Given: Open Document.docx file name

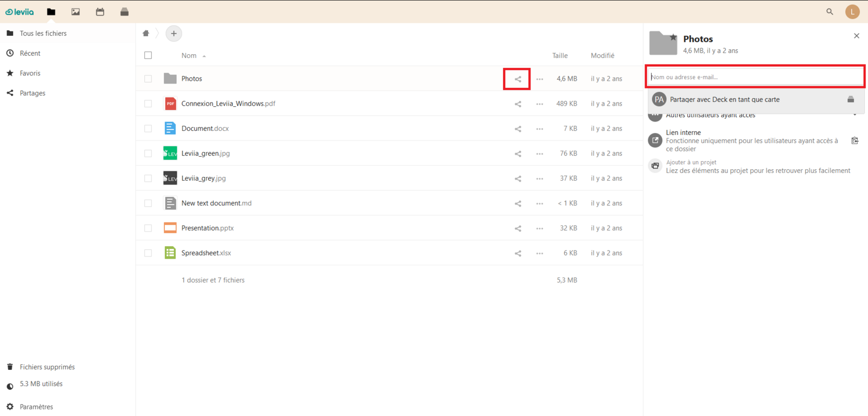Looking at the screenshot, I should click(x=205, y=129).
